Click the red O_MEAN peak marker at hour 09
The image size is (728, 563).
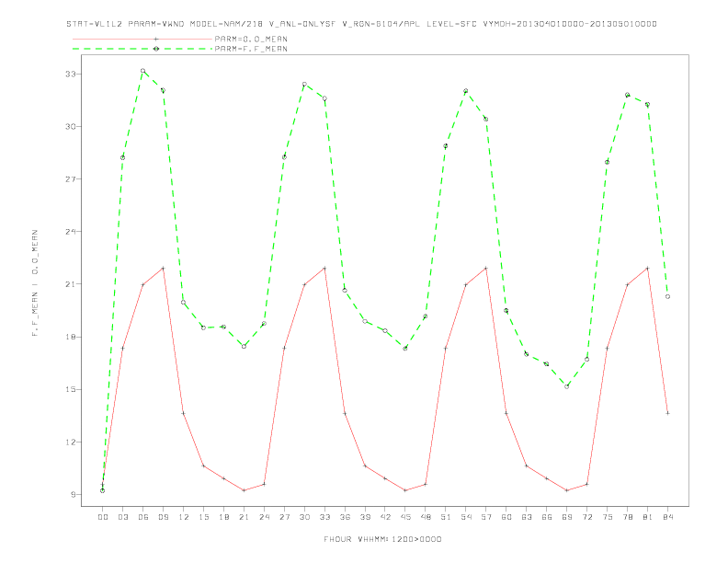click(163, 268)
